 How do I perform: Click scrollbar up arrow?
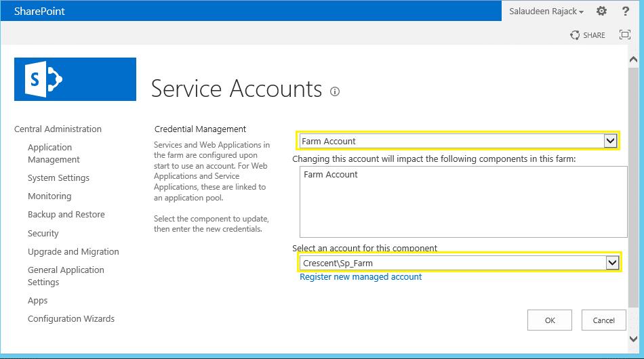[633, 60]
